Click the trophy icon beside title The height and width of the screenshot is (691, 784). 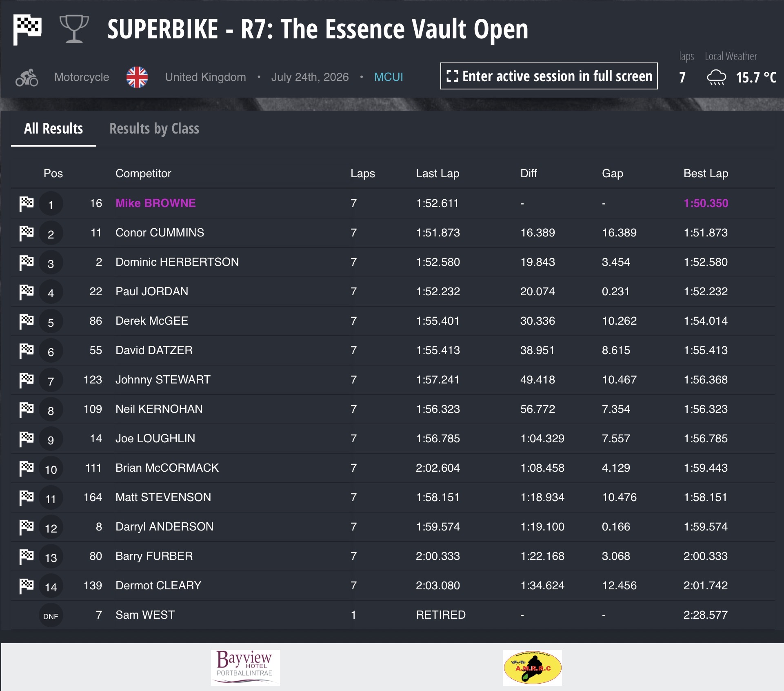pos(74,29)
